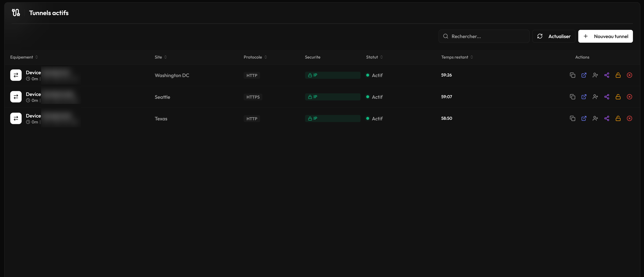
Task: Sort table by Temps restant column
Action: point(457,57)
